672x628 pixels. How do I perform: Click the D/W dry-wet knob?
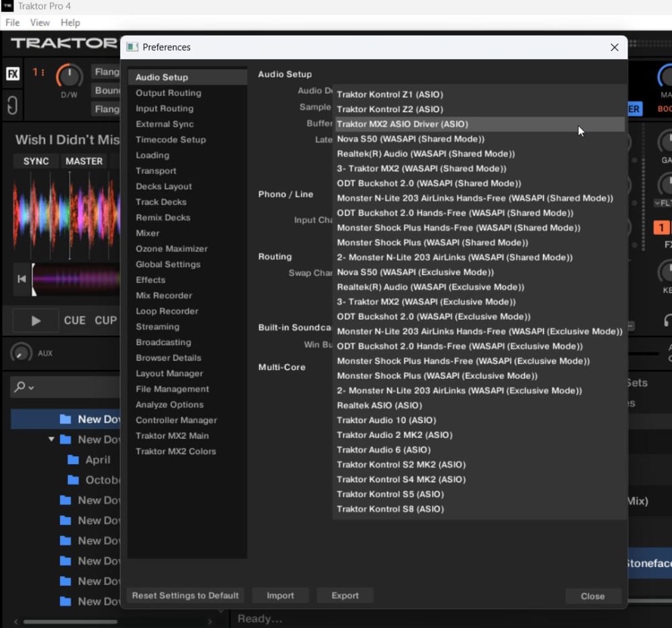(x=69, y=77)
